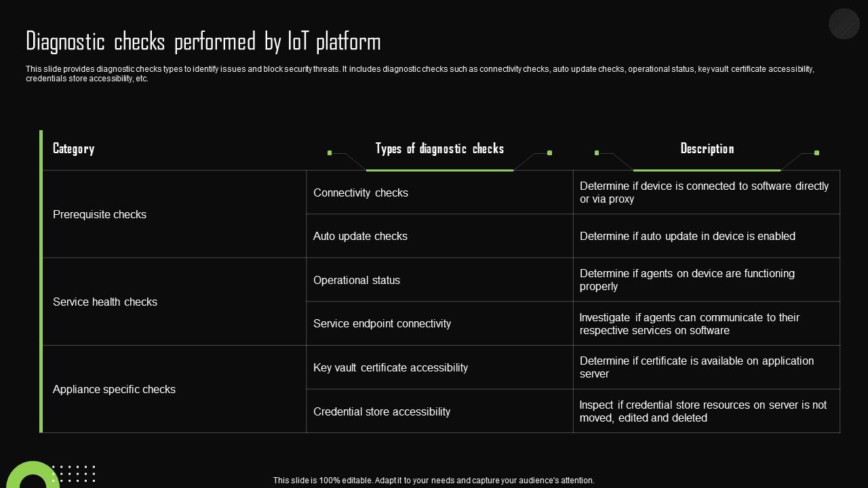Image resolution: width=868 pixels, height=488 pixels.
Task: Click description 'Inspect if credential store resources'
Action: 707,411
